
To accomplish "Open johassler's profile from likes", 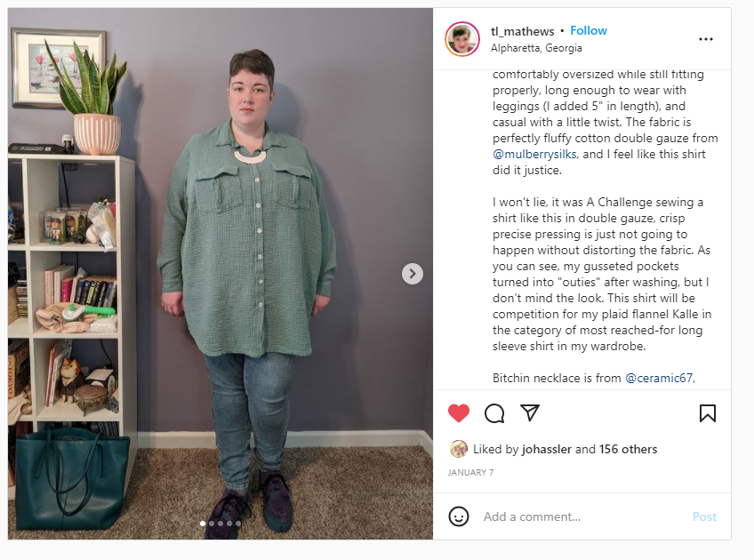I will tap(546, 450).
